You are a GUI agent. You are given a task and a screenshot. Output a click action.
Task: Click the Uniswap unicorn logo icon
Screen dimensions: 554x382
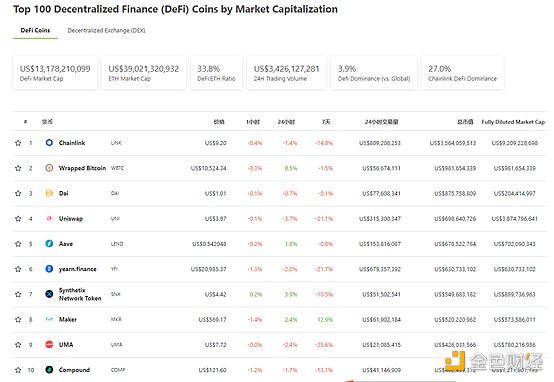49,218
